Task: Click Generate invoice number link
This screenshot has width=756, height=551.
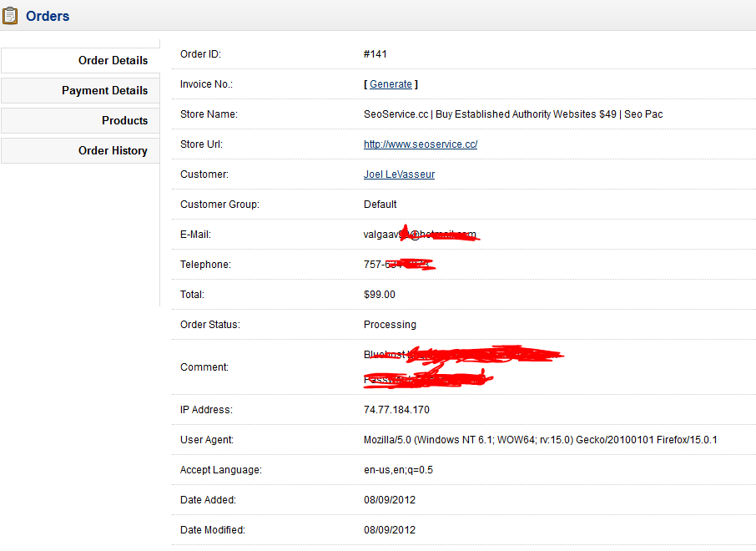Action: pyautogui.click(x=391, y=84)
